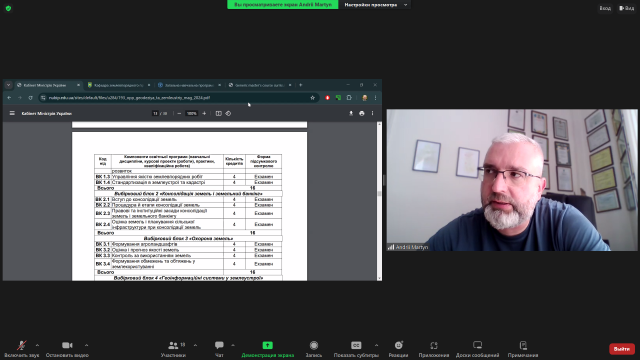
Task: Start recording with Запись button
Action: click(x=313, y=349)
